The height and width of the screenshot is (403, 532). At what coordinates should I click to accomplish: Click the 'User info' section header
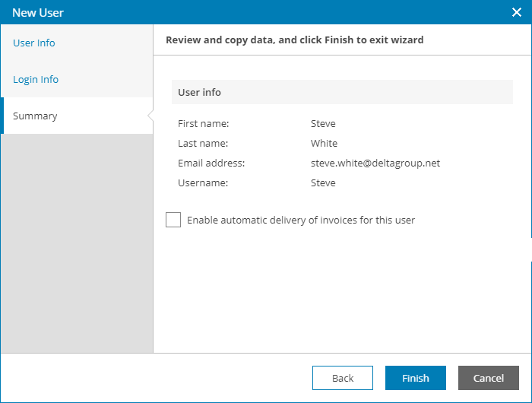point(200,93)
